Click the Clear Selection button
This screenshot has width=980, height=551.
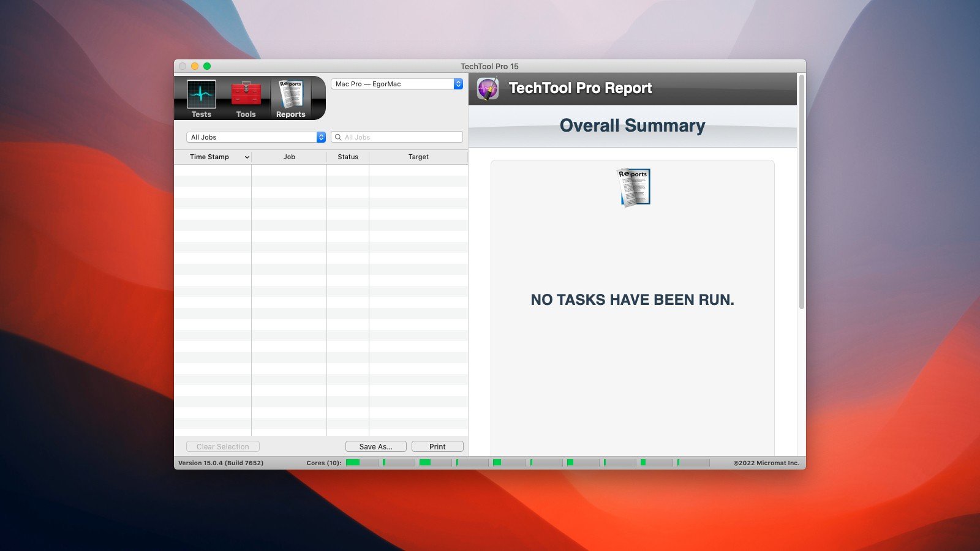pos(223,447)
